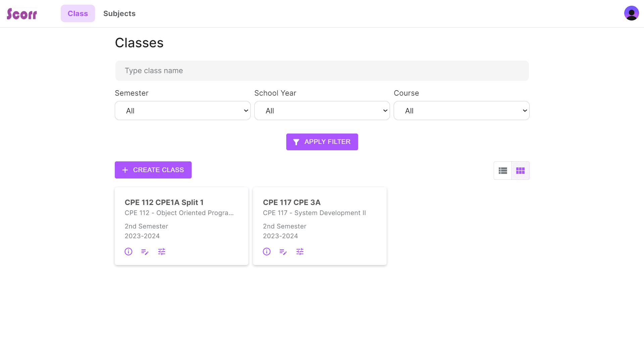
Task: Click the Create Class button
Action: pos(153,170)
